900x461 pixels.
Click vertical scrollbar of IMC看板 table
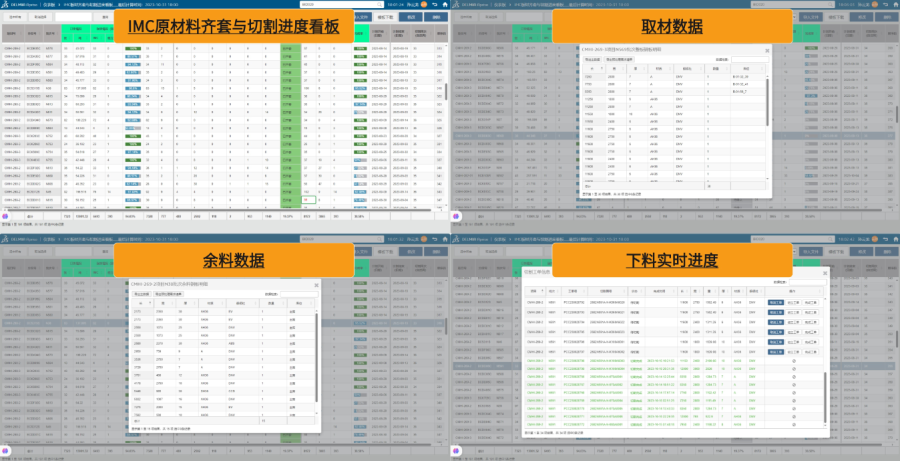446,92
